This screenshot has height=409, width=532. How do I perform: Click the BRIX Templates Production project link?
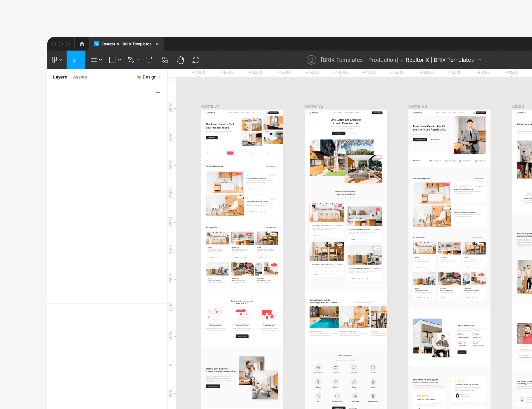tap(359, 60)
